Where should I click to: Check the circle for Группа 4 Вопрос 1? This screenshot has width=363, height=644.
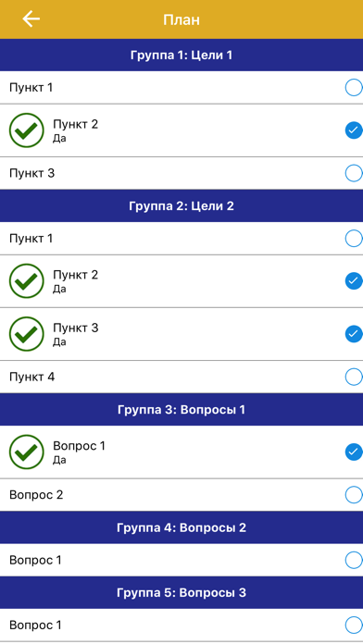tap(354, 560)
